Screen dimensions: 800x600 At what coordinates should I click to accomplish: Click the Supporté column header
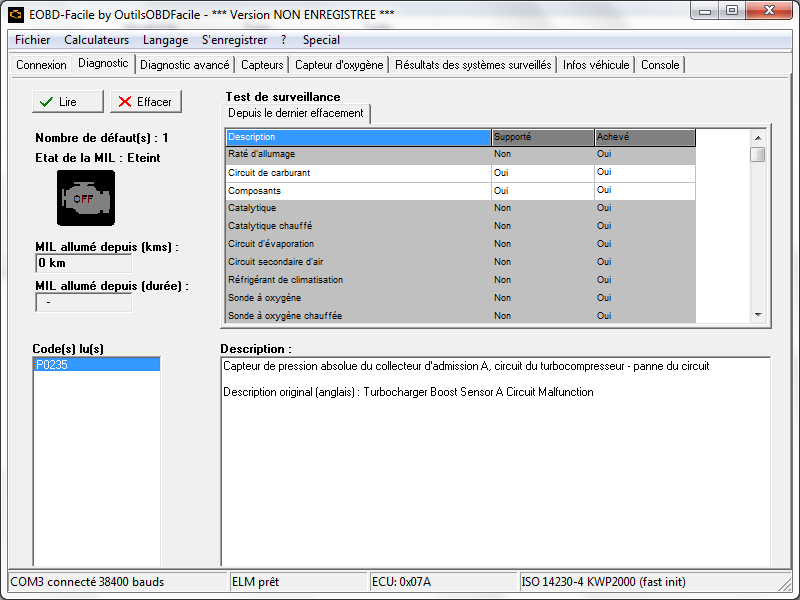click(543, 137)
